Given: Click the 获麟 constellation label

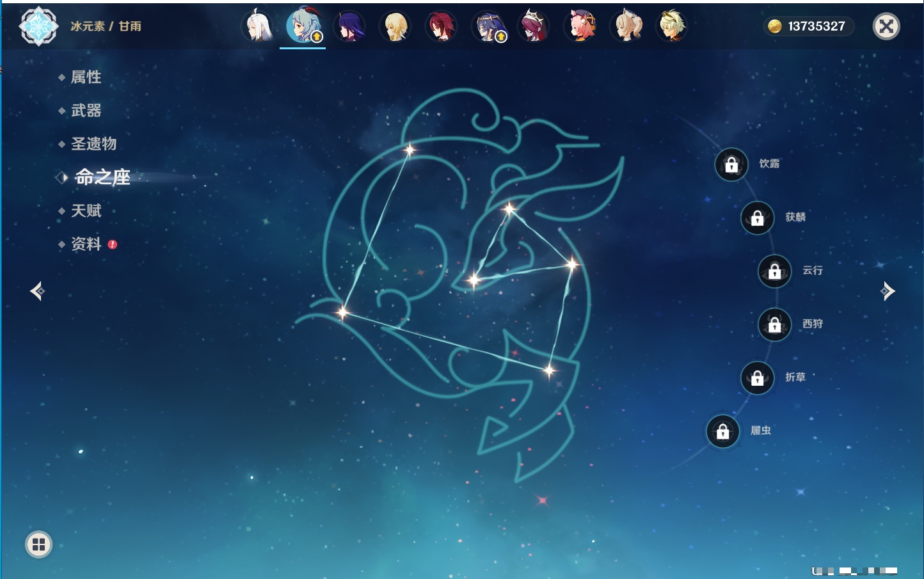Looking at the screenshot, I should click(795, 217).
